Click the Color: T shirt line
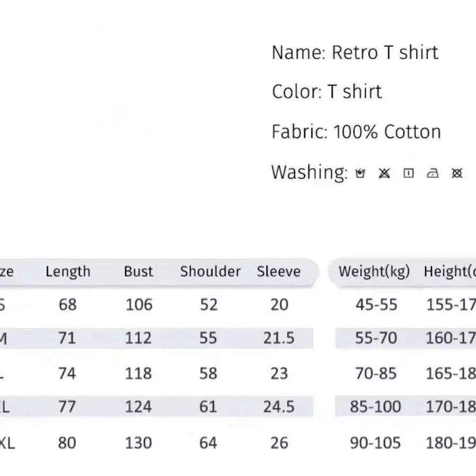Image resolution: width=476 pixels, height=476 pixels. pos(327,92)
